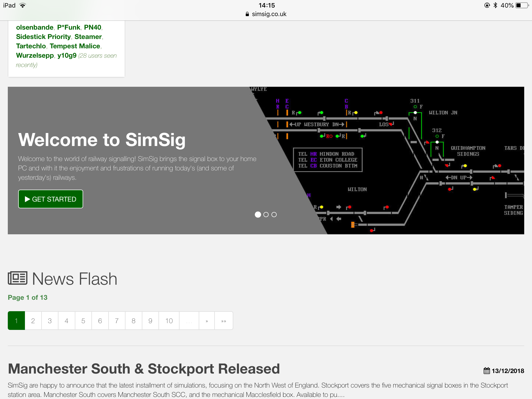Image resolution: width=532 pixels, height=399 pixels.
Task: Go to news page 4
Action: pos(66,321)
